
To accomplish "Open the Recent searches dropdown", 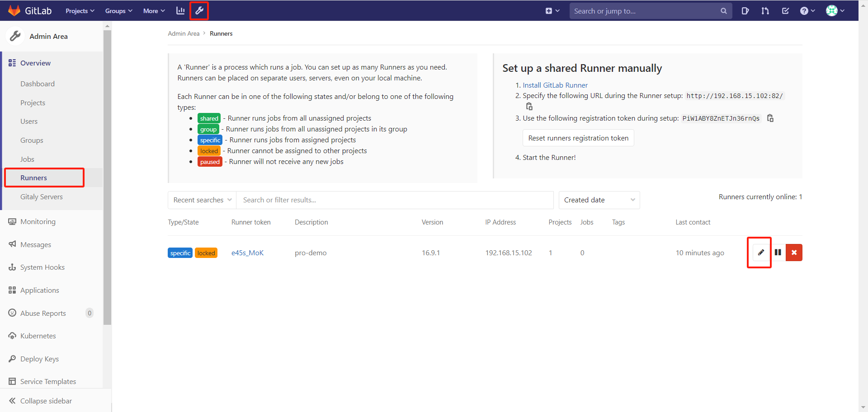I will click(202, 200).
